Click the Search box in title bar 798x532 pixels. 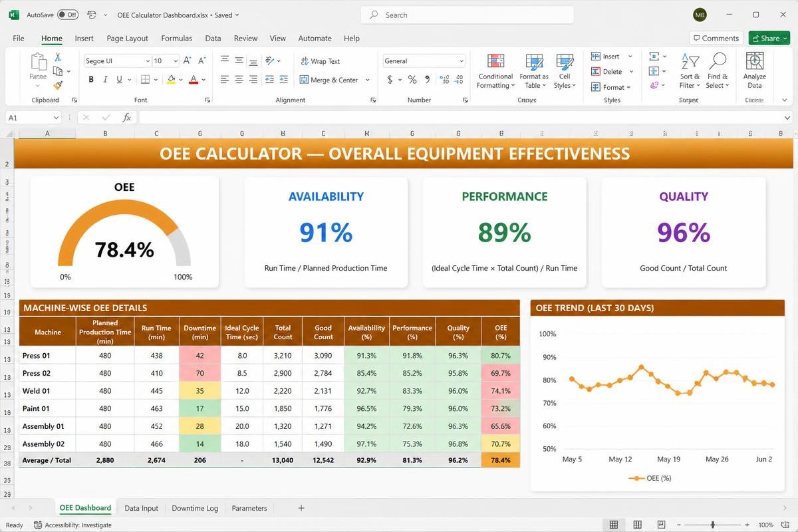(467, 15)
